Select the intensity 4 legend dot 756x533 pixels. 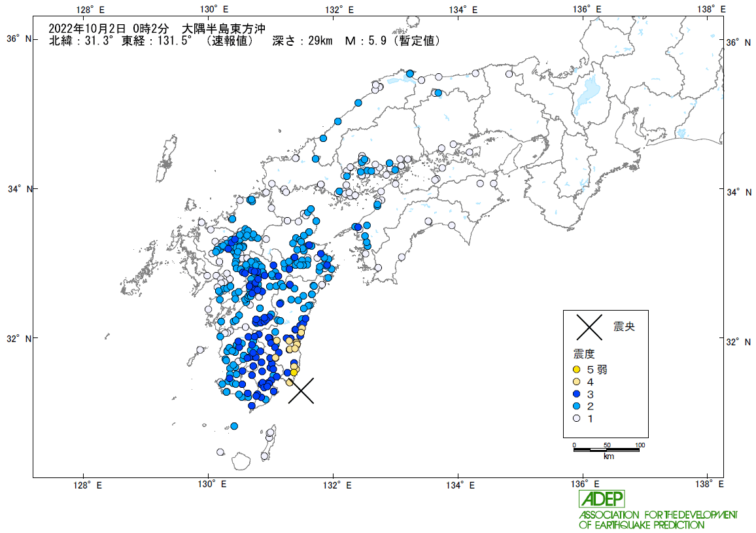point(577,381)
